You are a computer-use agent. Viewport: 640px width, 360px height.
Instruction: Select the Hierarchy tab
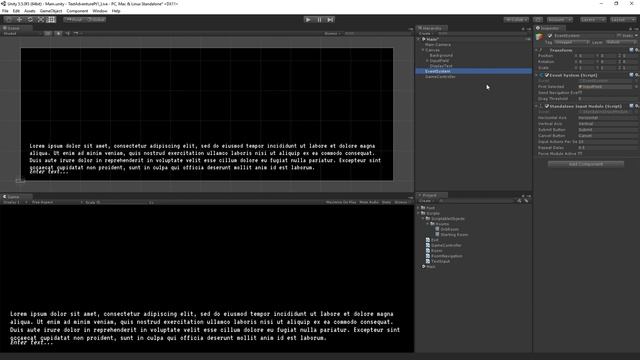pos(431,28)
